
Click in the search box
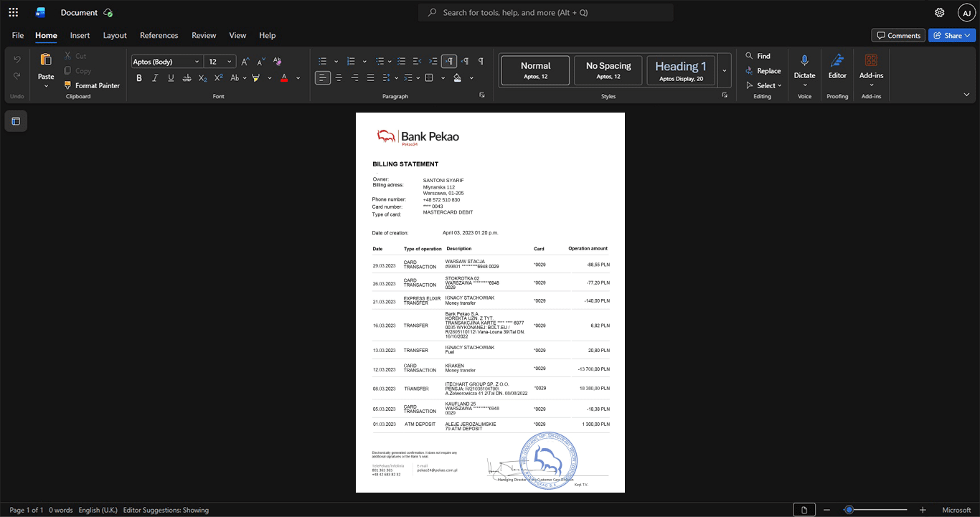tap(546, 12)
